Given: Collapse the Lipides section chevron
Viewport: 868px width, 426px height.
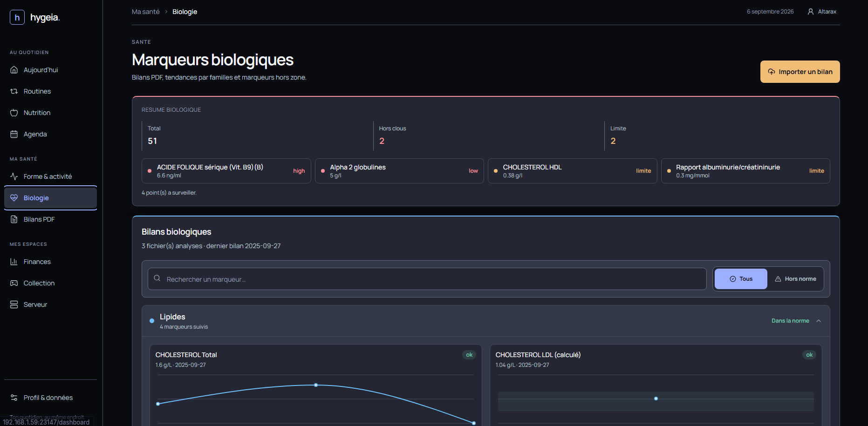Looking at the screenshot, I should [819, 321].
